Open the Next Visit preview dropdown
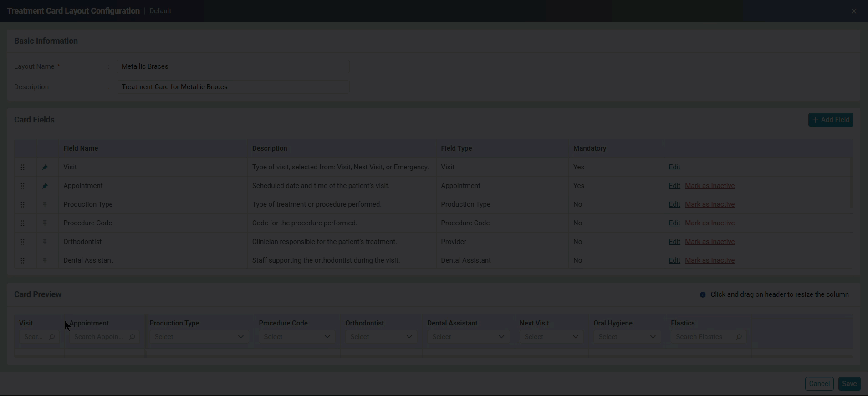The image size is (868, 396). (x=551, y=337)
